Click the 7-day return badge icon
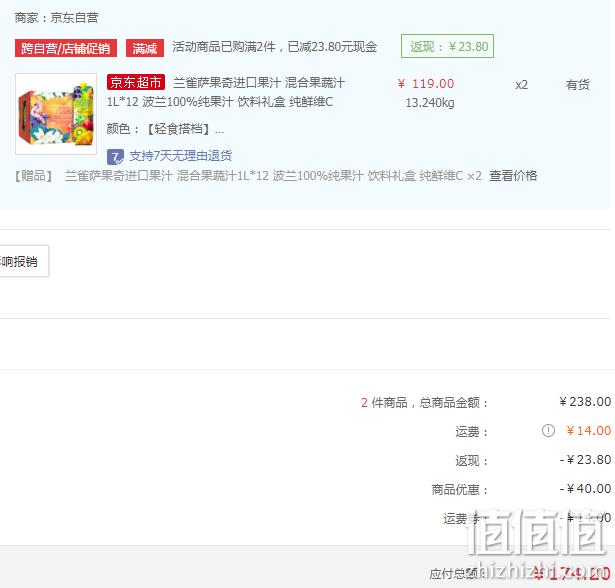The height and width of the screenshot is (588, 615). pyautogui.click(x=115, y=157)
